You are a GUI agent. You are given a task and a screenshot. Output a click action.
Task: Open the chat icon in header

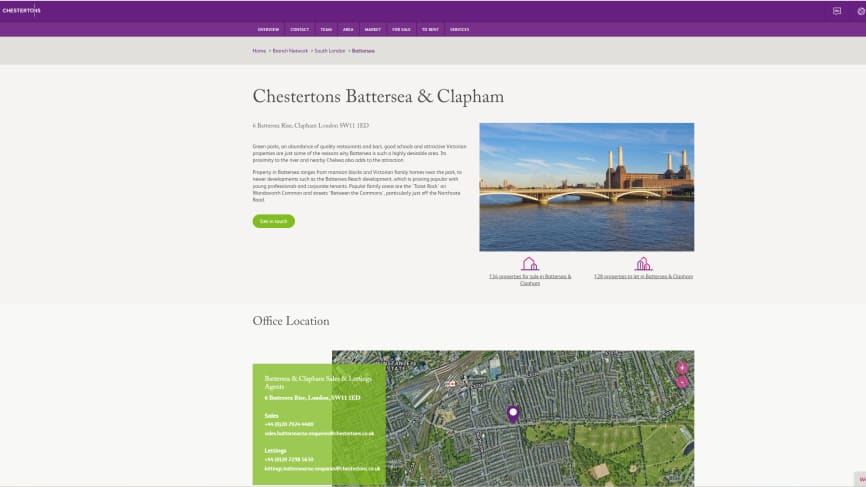pyautogui.click(x=837, y=11)
